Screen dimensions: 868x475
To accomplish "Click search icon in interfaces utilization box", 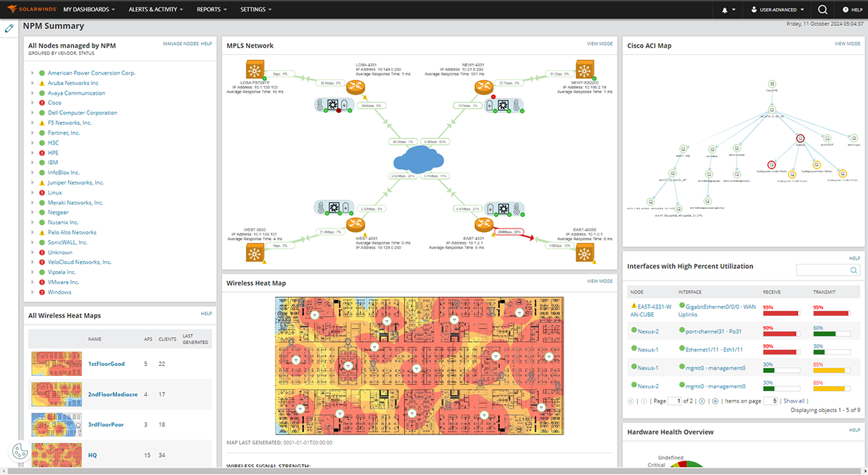I will click(x=854, y=270).
